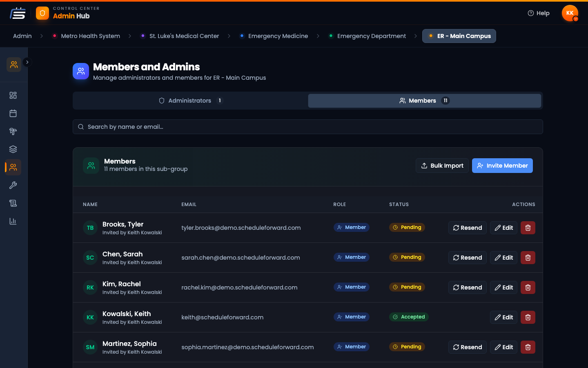The width and height of the screenshot is (588, 368).
Task: Go to Admin breadcrumb
Action: [22, 36]
